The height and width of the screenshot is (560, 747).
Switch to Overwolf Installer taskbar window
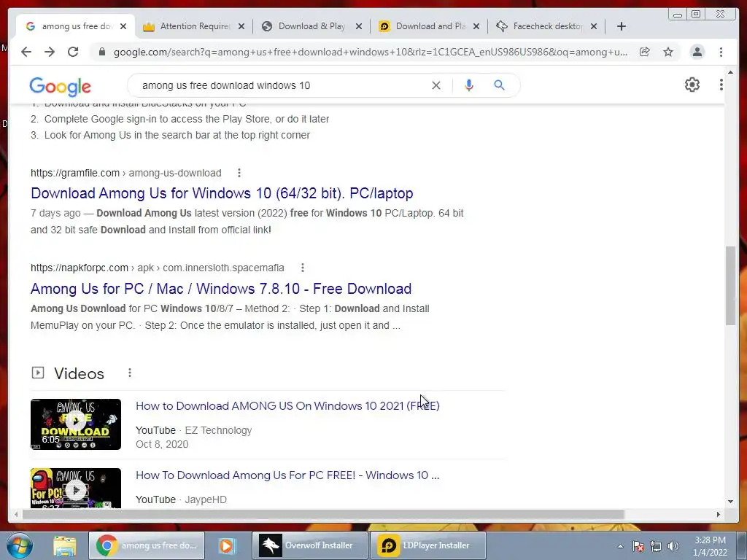310,545
